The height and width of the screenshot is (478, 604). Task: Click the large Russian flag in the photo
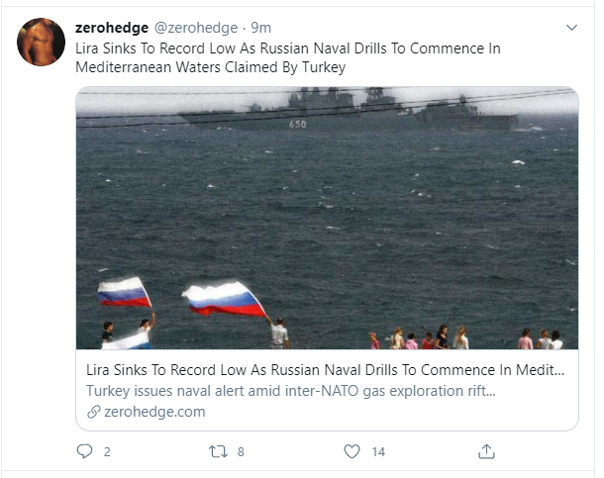point(226,300)
